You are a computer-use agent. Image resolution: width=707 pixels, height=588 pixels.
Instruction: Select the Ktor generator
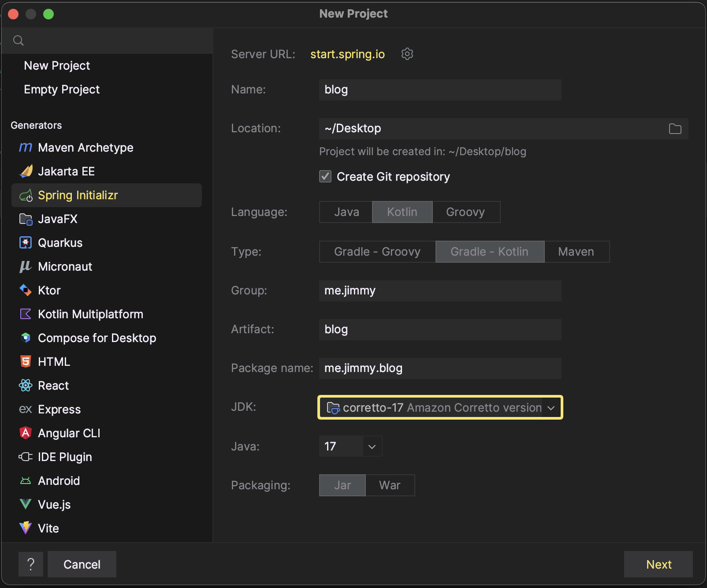pos(107,290)
